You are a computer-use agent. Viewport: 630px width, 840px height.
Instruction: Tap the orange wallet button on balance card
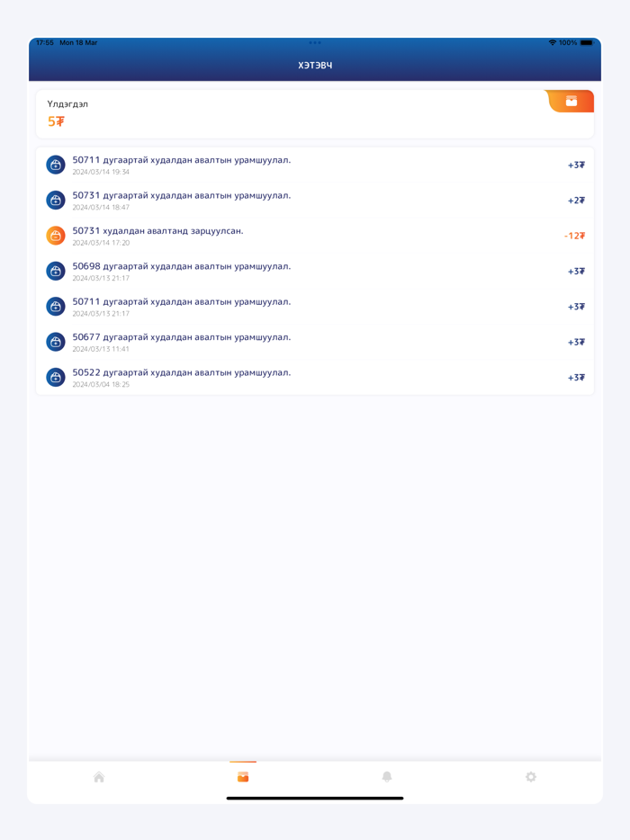pyautogui.click(x=571, y=101)
